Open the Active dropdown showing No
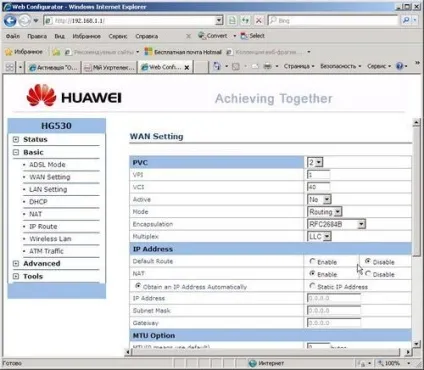 (327, 200)
